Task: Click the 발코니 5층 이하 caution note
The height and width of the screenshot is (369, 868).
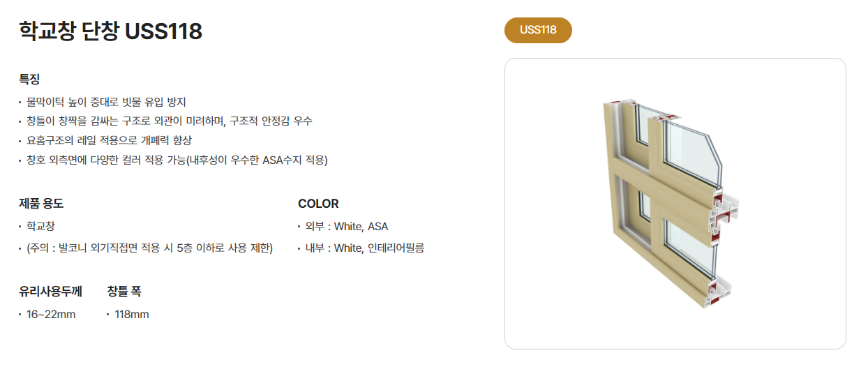Action: pyautogui.click(x=149, y=248)
